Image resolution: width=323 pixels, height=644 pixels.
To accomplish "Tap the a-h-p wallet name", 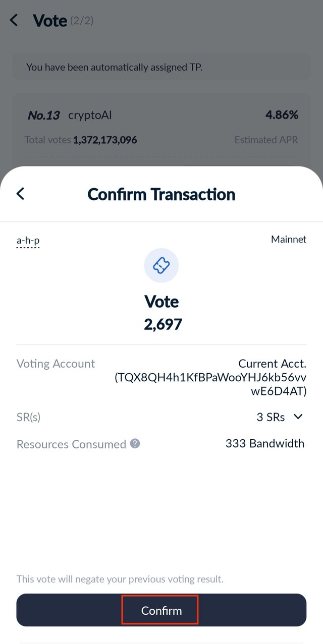I will click(28, 241).
